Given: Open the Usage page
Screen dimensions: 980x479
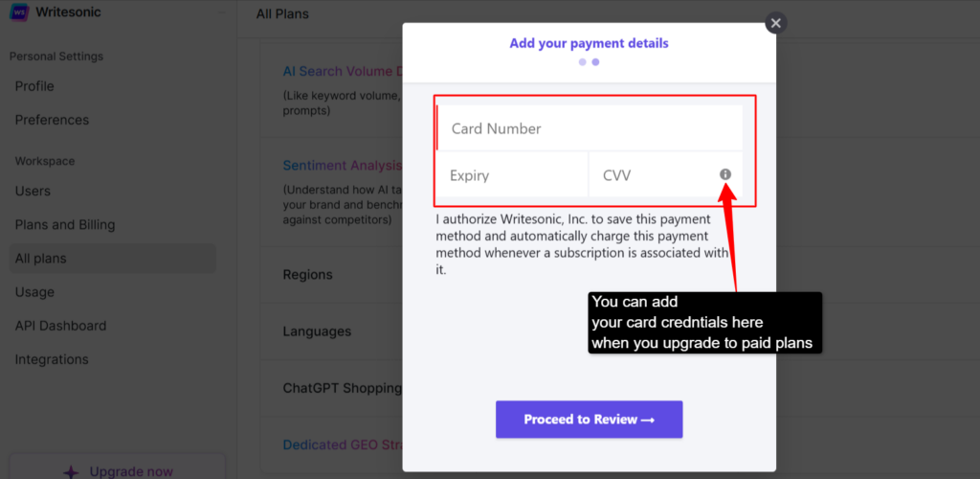Looking at the screenshot, I should point(34,292).
